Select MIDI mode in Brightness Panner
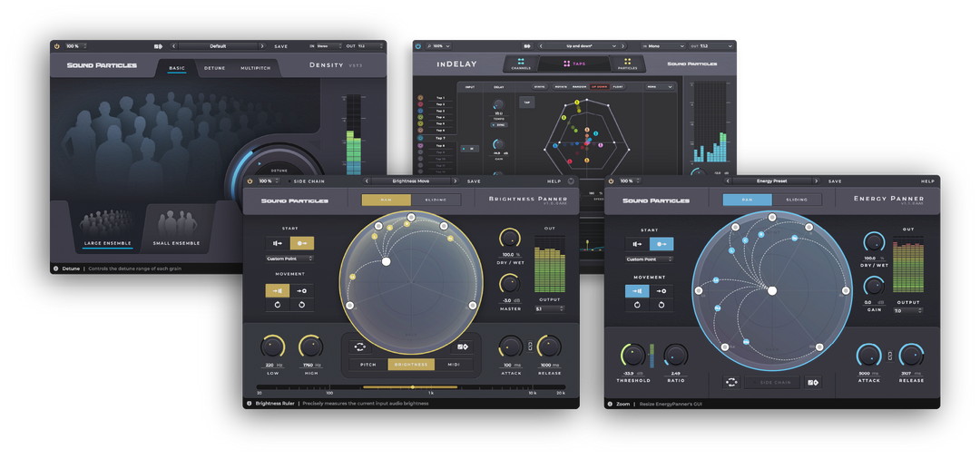This screenshot has height=459, width=980. (455, 364)
